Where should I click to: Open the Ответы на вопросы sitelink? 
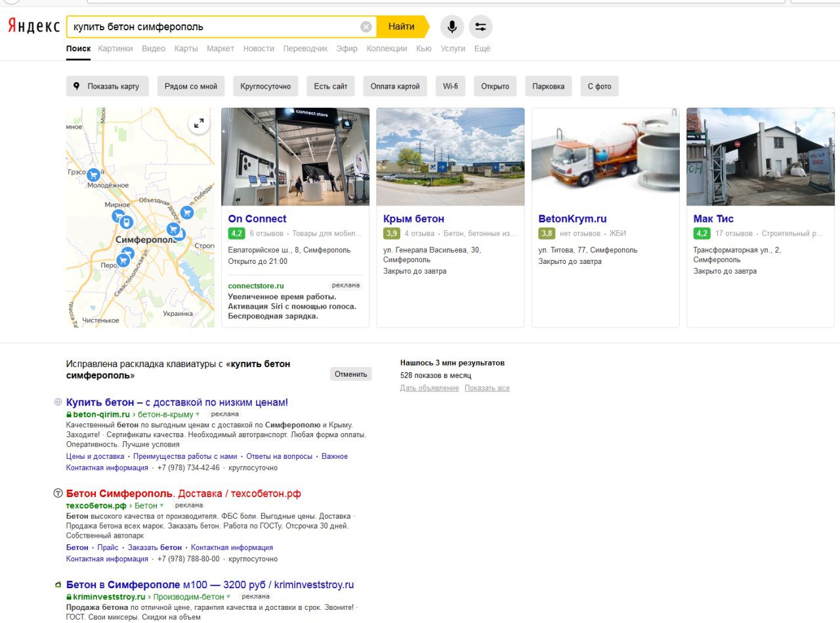[279, 456]
